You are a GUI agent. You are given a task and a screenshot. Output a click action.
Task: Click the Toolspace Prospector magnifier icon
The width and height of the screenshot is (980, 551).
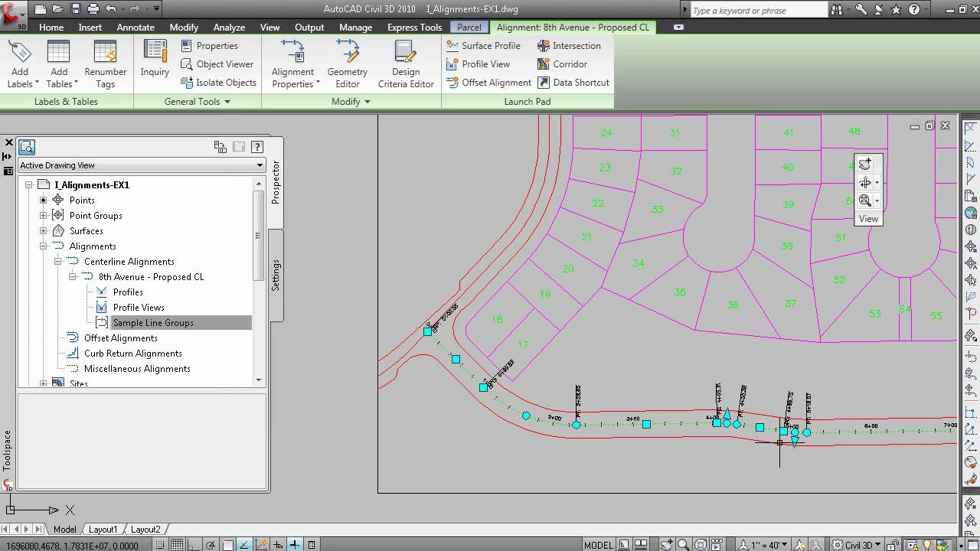pos(27,147)
